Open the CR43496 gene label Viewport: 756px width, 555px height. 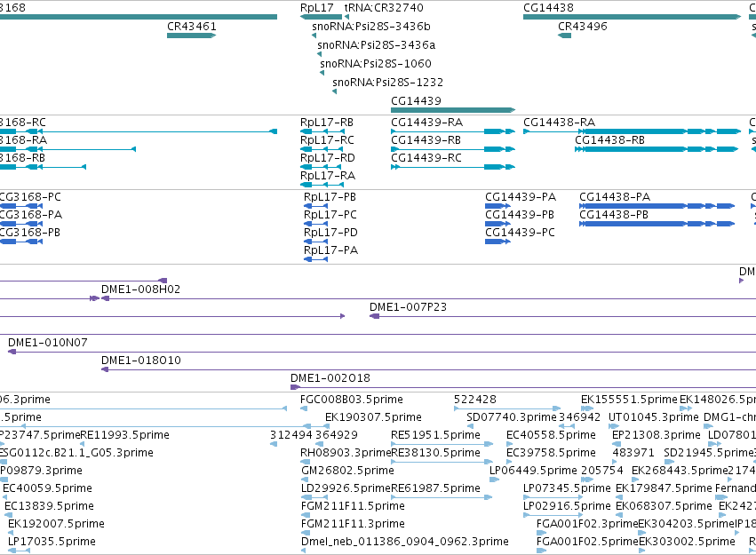coord(583,27)
